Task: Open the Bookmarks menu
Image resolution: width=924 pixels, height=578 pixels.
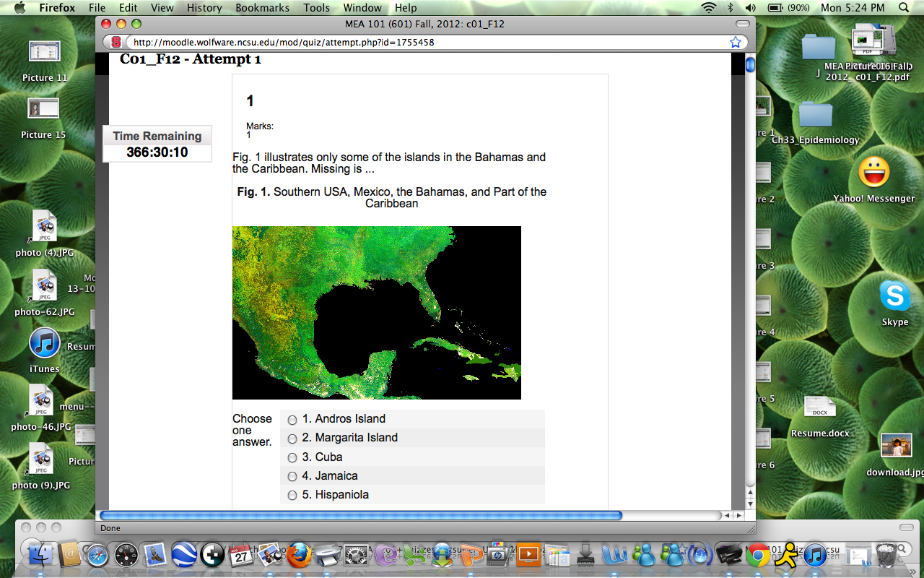Action: tap(262, 7)
